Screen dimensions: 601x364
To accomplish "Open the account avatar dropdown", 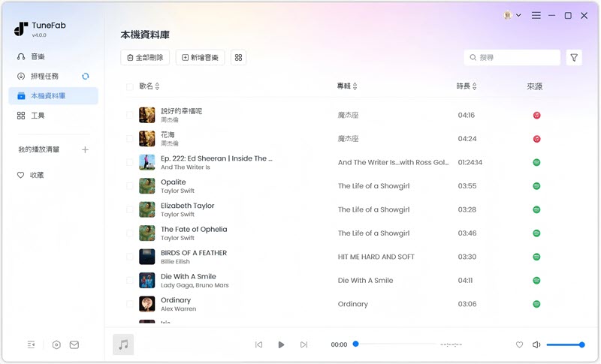I will pyautogui.click(x=512, y=15).
